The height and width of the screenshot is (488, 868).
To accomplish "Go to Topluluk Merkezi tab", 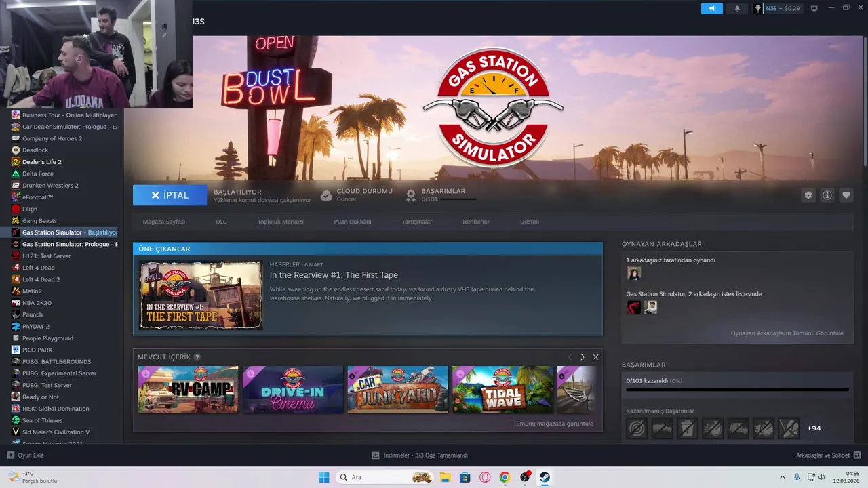I will 280,222.
